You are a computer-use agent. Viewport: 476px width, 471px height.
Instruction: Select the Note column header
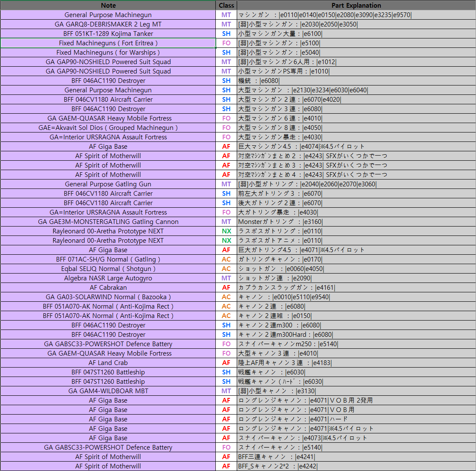pos(108,5)
